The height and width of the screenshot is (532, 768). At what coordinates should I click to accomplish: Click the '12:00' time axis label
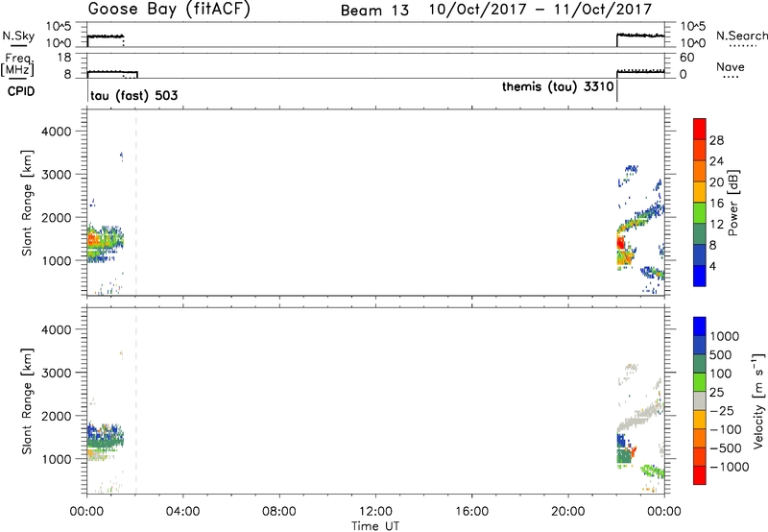pyautogui.click(x=375, y=512)
